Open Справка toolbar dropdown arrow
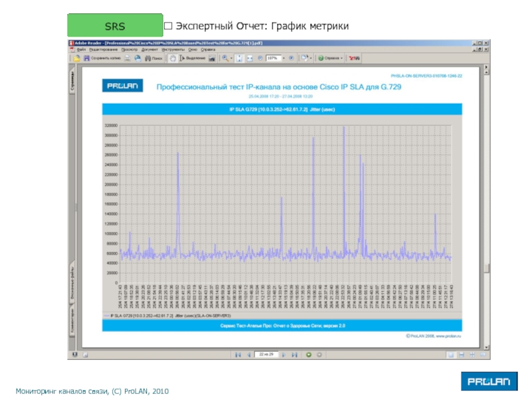 [341, 59]
